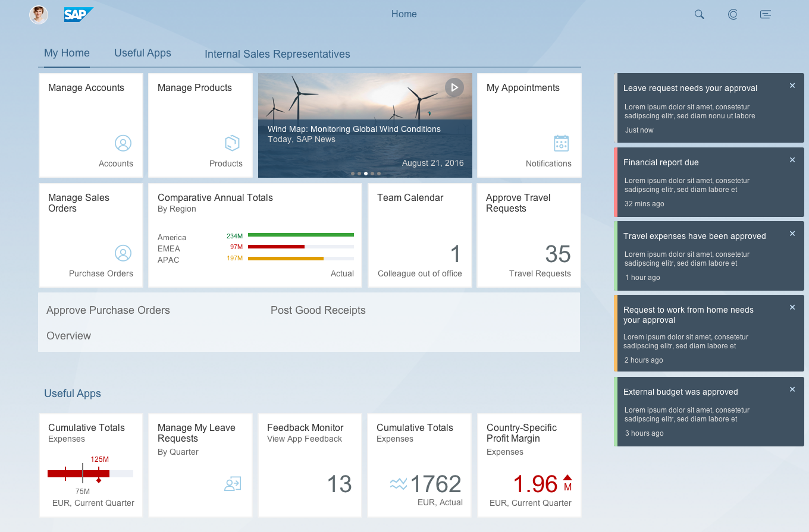
Task: Open the Manage Accounts tile
Action: (91, 125)
